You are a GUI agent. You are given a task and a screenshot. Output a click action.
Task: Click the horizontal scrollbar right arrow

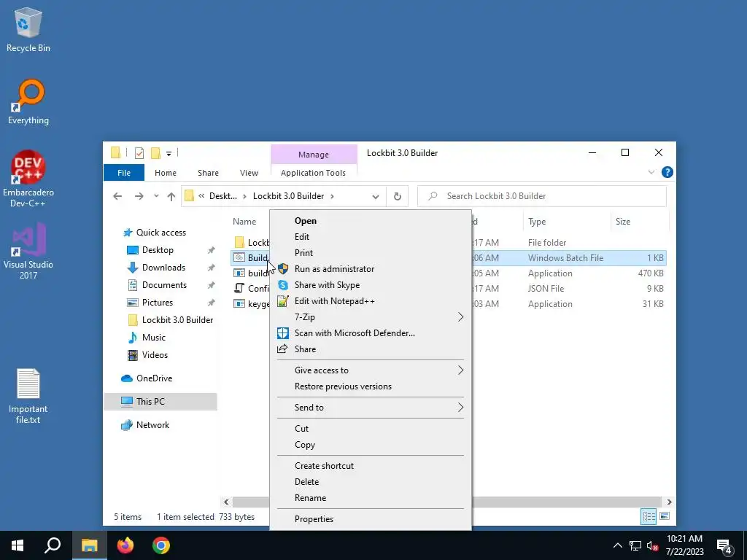(x=669, y=502)
